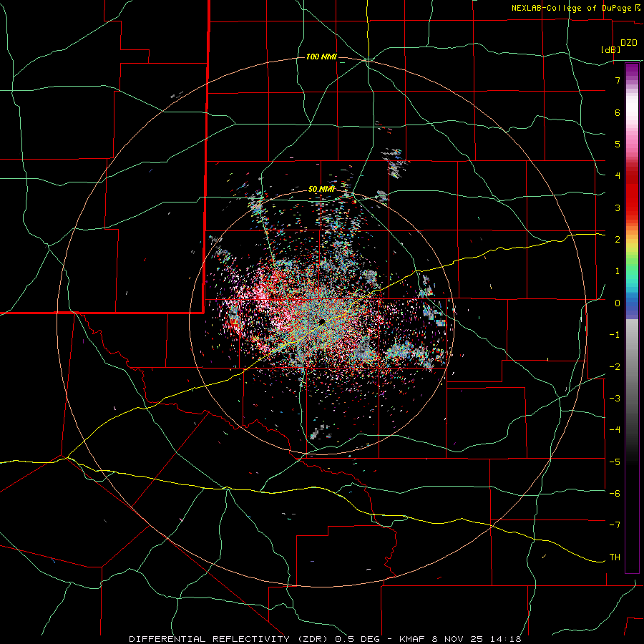Click the -4 value on the color scale

click(x=615, y=429)
